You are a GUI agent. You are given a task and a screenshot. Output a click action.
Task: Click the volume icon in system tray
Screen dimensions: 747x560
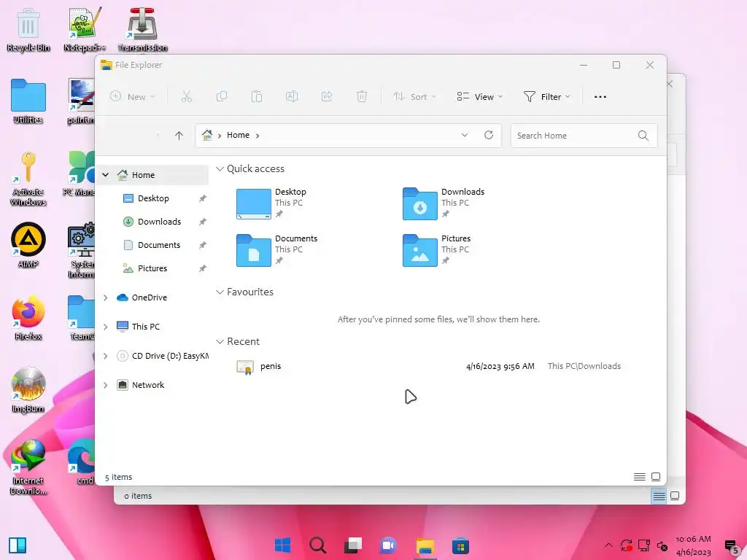[662, 545]
